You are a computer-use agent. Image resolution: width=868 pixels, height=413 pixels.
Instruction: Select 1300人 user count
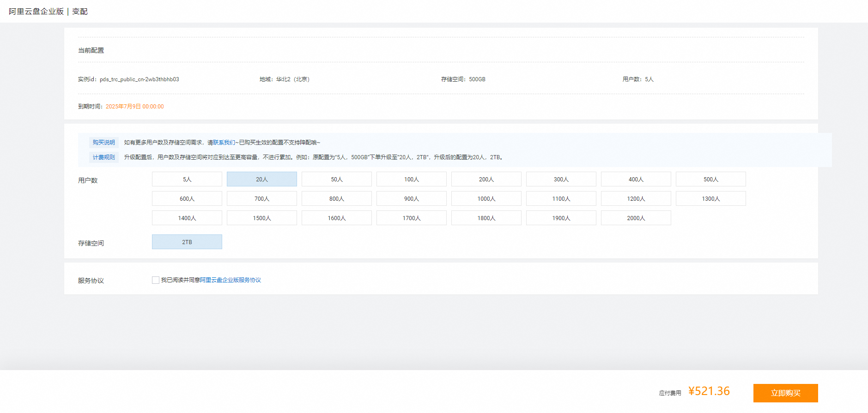tap(711, 198)
